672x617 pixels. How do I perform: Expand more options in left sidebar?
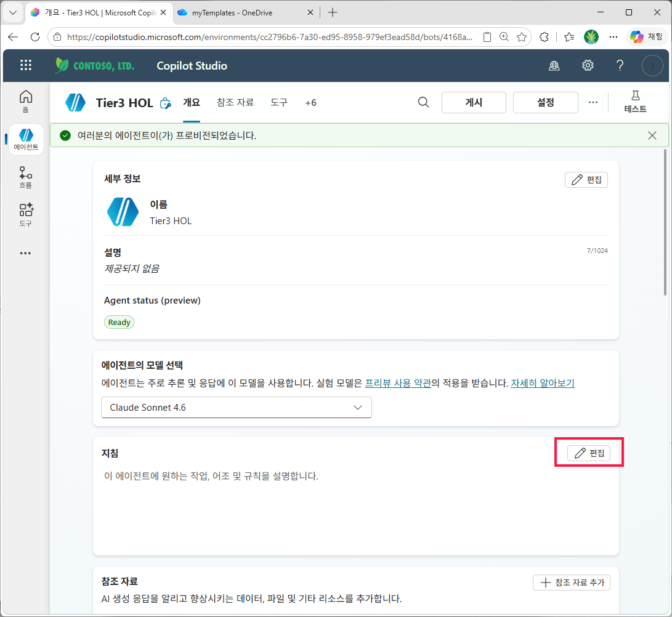26,253
